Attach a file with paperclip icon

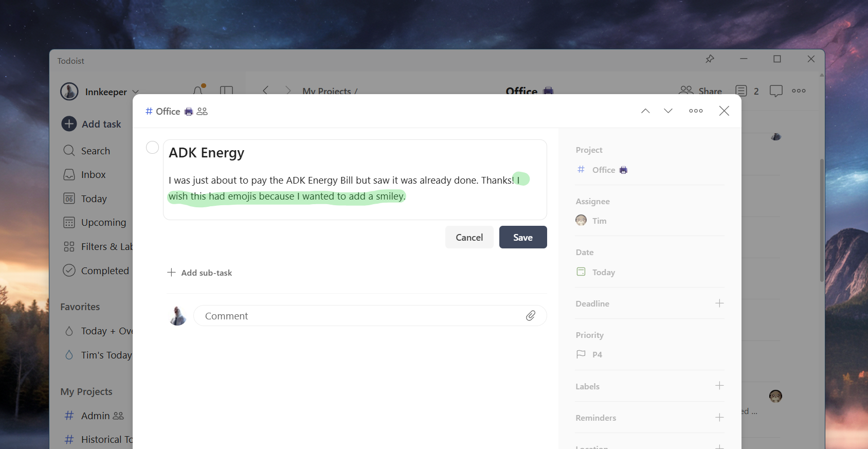tap(531, 316)
